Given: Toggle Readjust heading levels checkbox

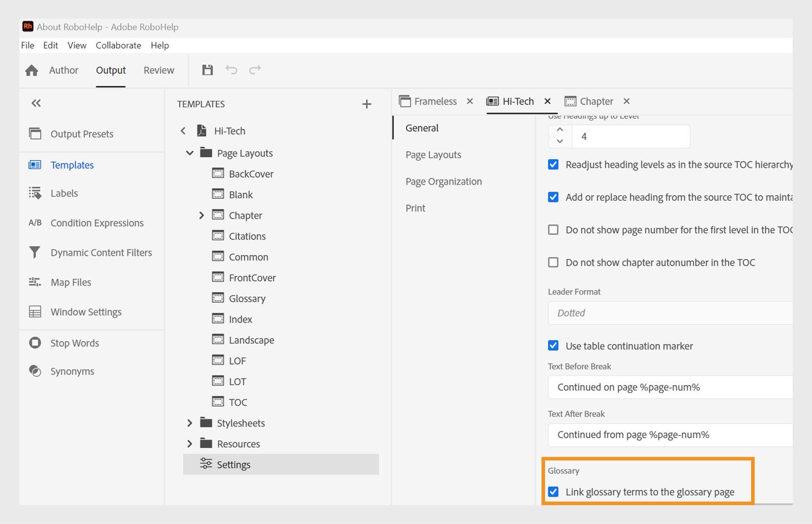Looking at the screenshot, I should [x=553, y=164].
